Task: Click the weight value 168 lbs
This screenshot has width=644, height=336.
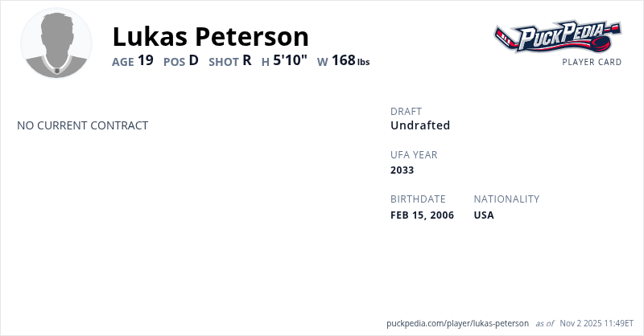Action: [x=350, y=60]
